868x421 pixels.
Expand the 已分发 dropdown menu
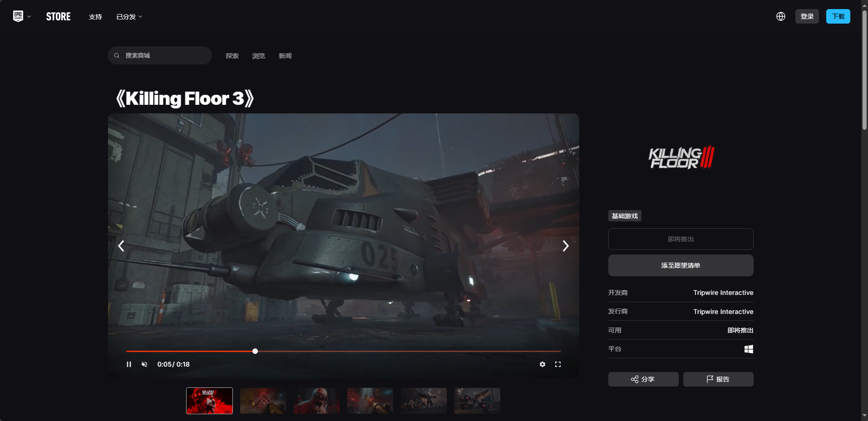click(x=129, y=17)
